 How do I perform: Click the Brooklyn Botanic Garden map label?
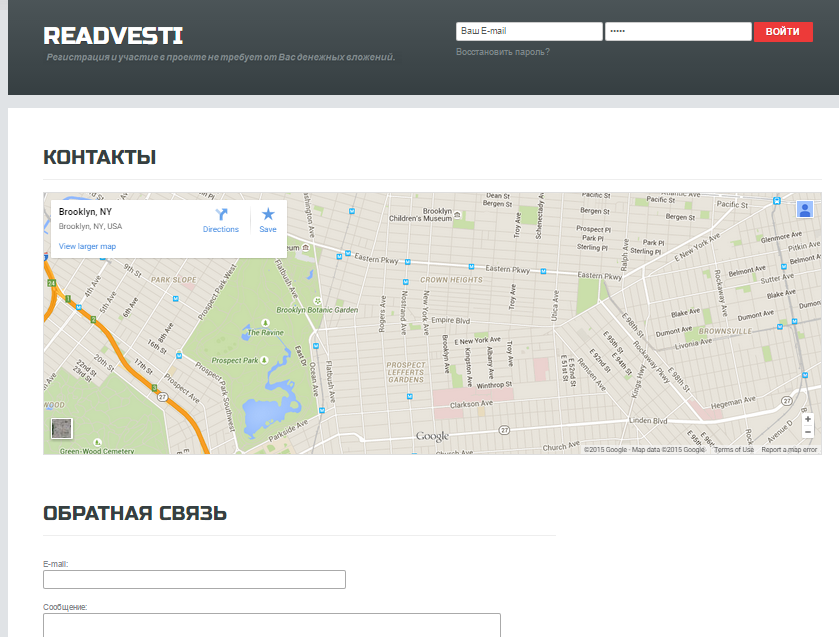tap(317, 310)
